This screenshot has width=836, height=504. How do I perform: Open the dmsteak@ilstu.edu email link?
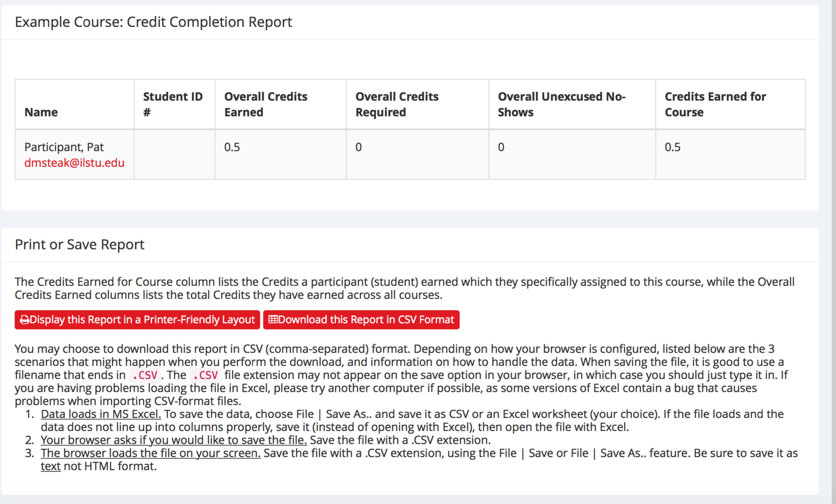click(74, 163)
